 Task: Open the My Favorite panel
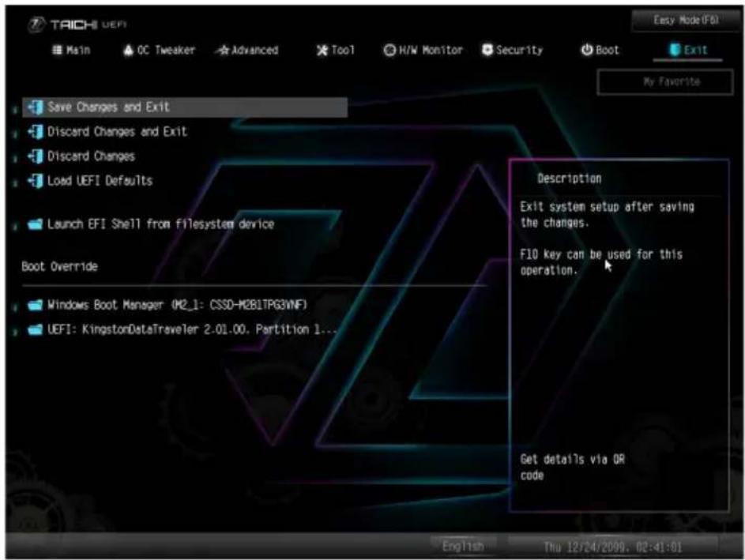pyautogui.click(x=664, y=81)
